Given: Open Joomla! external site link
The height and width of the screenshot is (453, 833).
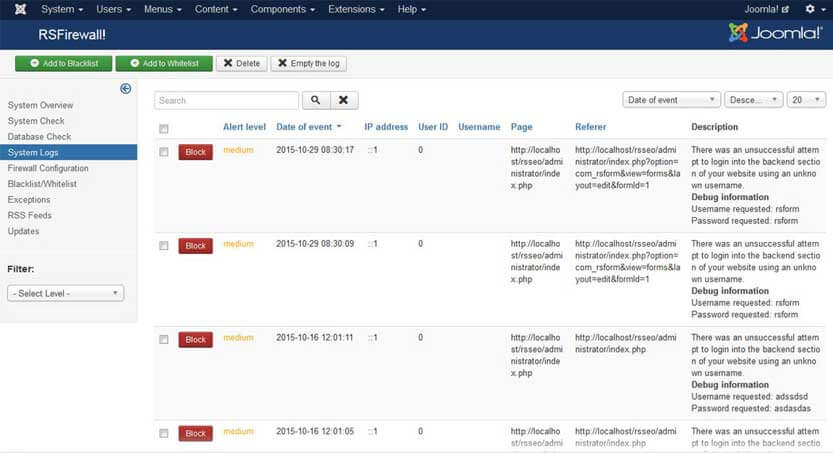Looking at the screenshot, I should click(x=766, y=9).
